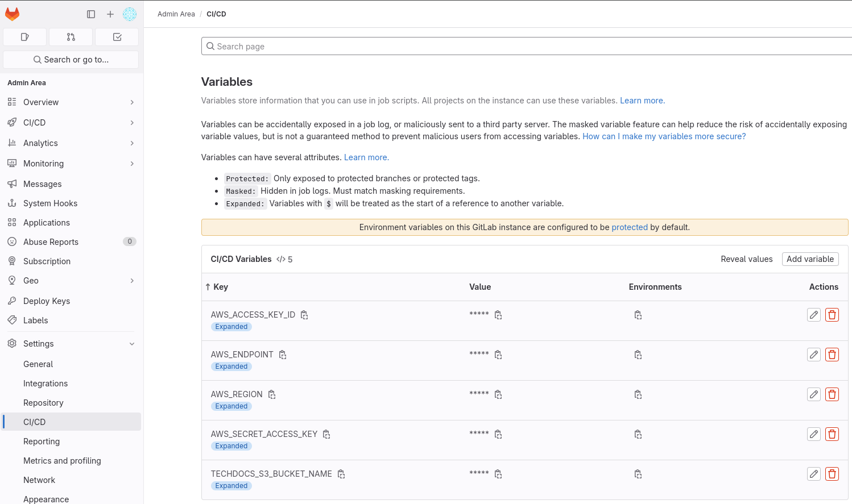Viewport: 852px width, 504px height.
Task: Open Labels in the sidebar
Action: (x=72, y=320)
